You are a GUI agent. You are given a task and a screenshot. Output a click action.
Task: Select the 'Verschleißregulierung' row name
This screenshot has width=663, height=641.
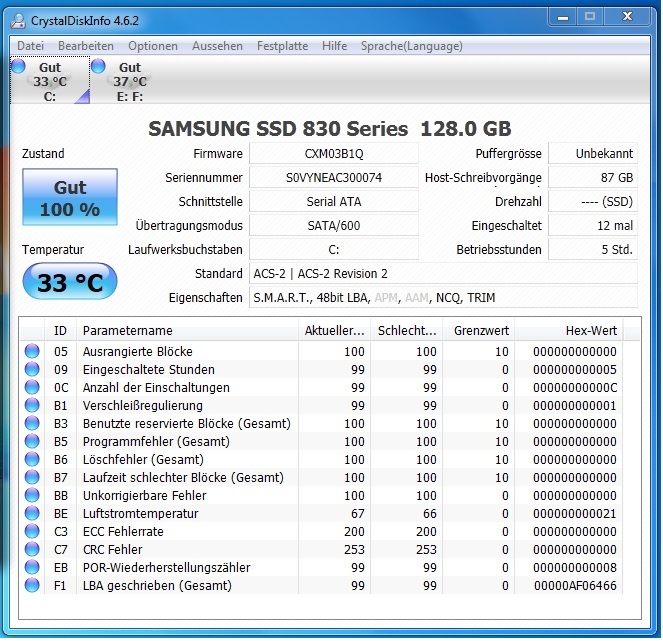point(142,405)
